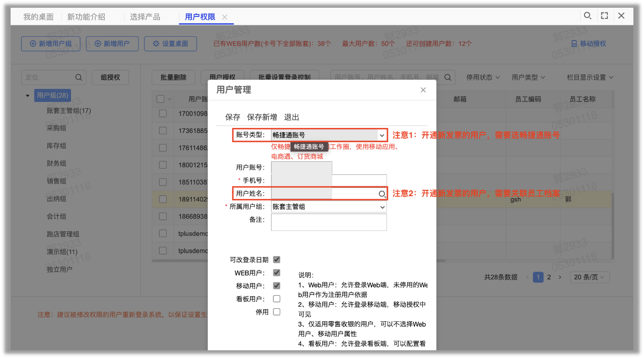This screenshot has height=358, width=644.
Task: Go to the previous page arrow
Action: click(528, 277)
